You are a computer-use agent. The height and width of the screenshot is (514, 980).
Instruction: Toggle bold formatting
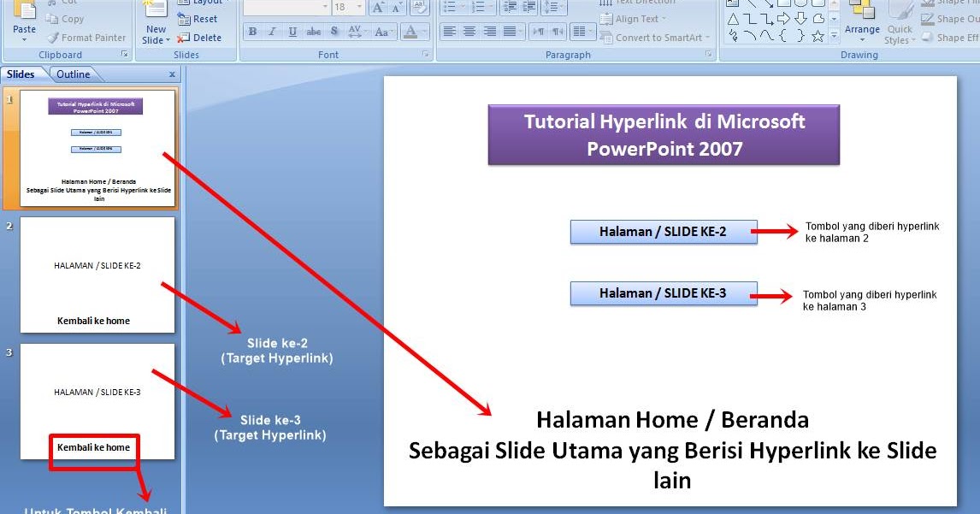(252, 32)
